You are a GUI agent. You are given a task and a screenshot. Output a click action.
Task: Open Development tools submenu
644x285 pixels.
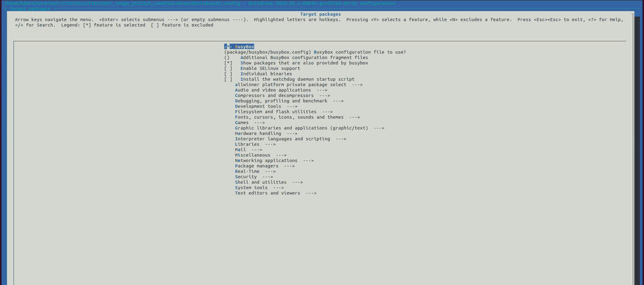click(x=266, y=107)
